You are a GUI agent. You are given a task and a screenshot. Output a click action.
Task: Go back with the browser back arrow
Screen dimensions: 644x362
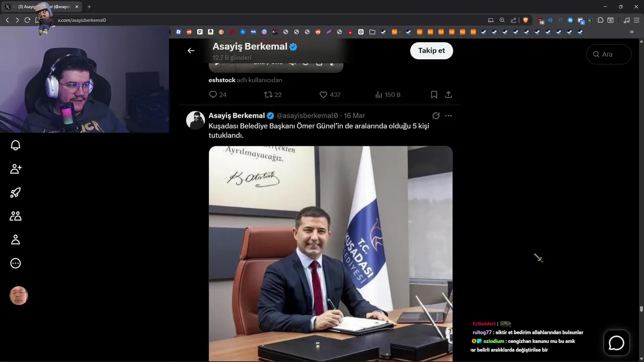[x=7, y=20]
